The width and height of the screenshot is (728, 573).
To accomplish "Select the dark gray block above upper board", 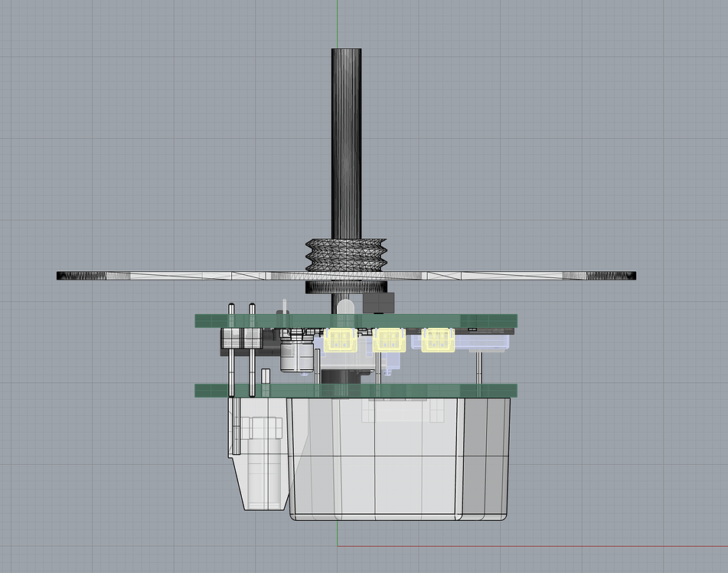I will [378, 303].
